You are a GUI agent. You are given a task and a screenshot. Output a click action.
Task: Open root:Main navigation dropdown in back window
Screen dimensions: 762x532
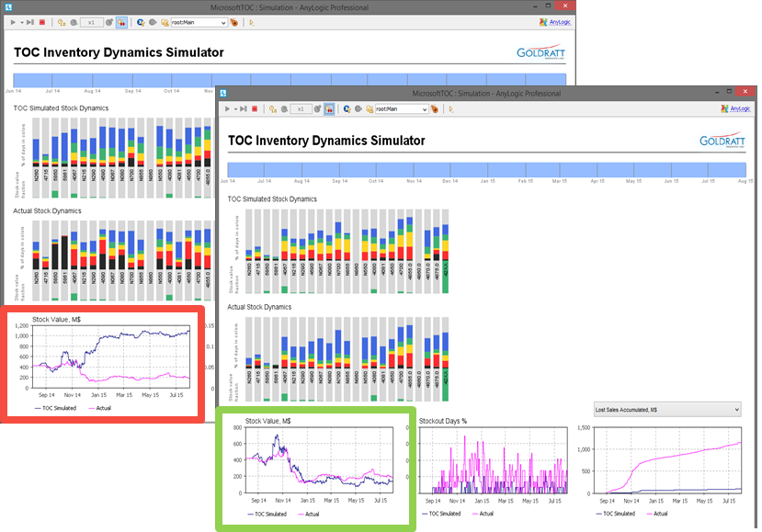coord(199,22)
